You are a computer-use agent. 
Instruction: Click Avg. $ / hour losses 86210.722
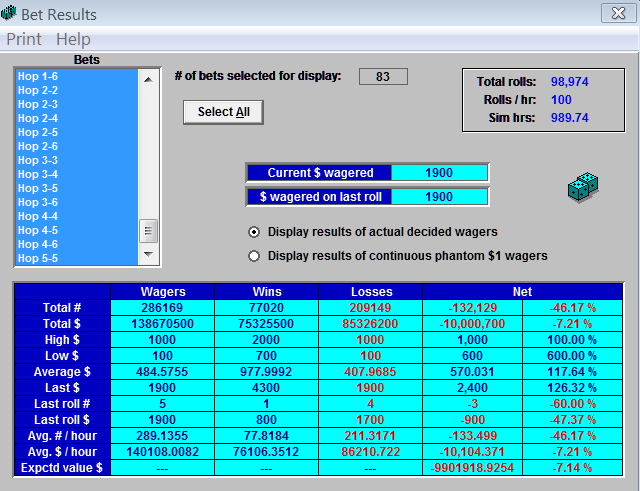(x=371, y=452)
